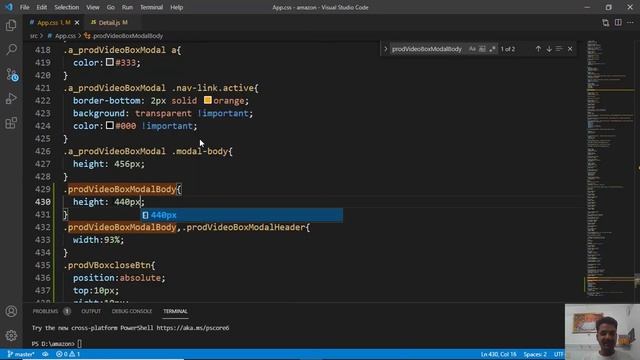Click the terminal prompt 'PS D:\amazon>'
The height and width of the screenshot is (360, 640).
point(53,344)
